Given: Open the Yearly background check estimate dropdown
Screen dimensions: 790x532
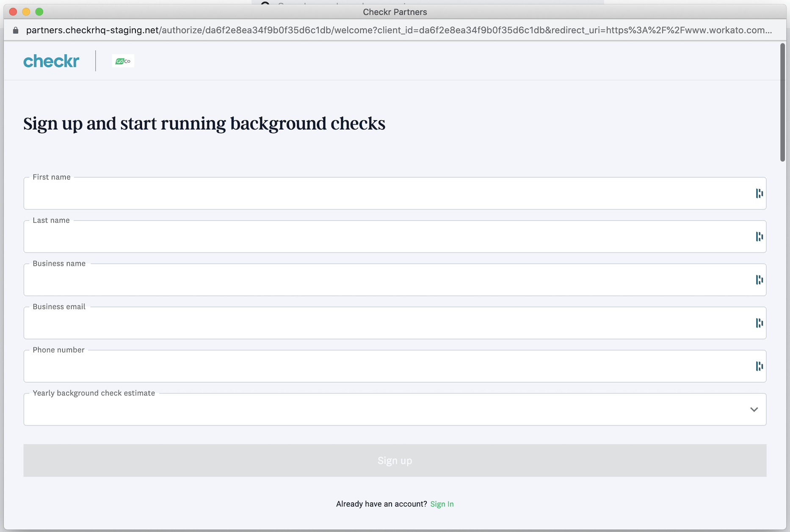Looking at the screenshot, I should pyautogui.click(x=395, y=409).
